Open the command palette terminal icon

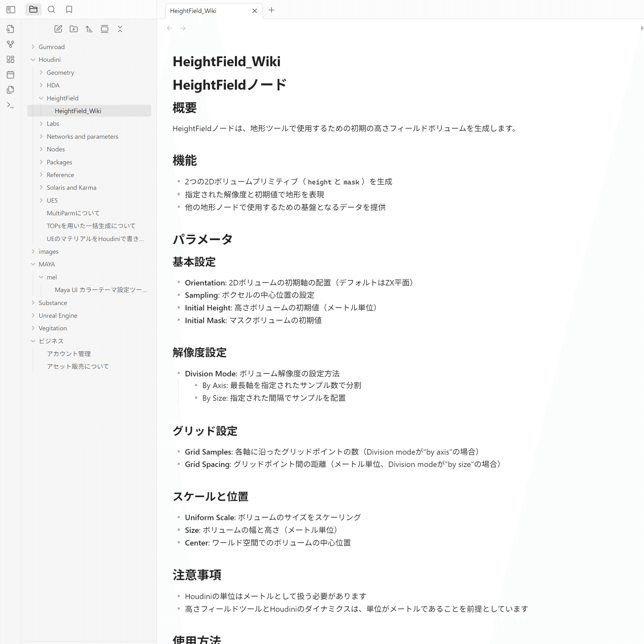(x=11, y=105)
